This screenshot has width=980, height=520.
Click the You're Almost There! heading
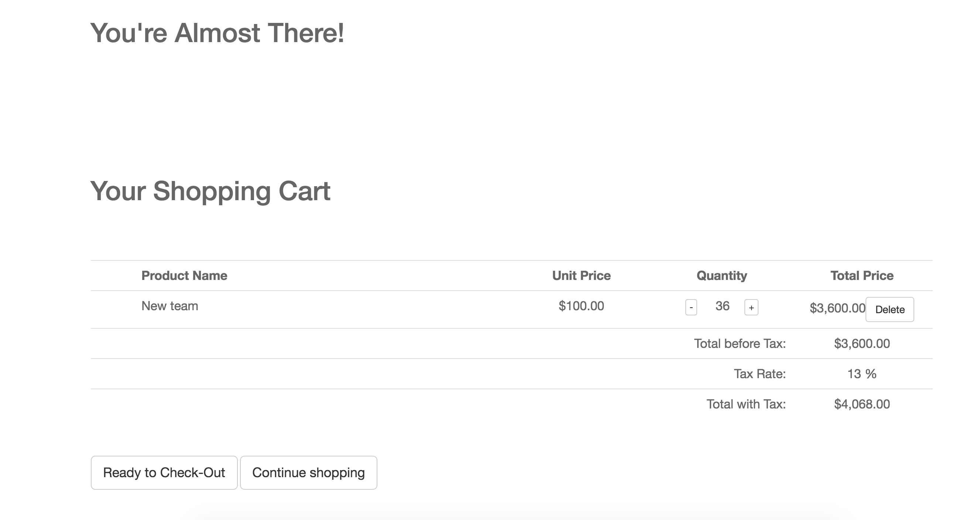click(x=217, y=33)
